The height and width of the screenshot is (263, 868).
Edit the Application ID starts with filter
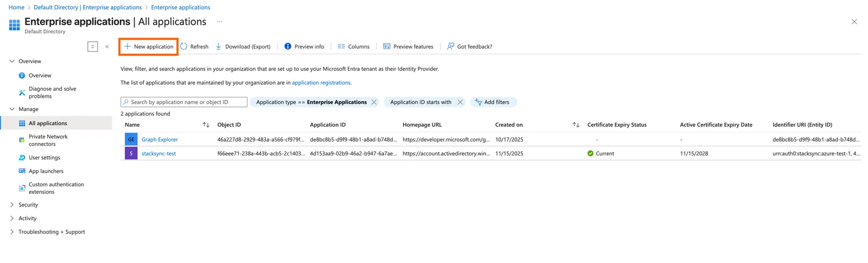[420, 102]
